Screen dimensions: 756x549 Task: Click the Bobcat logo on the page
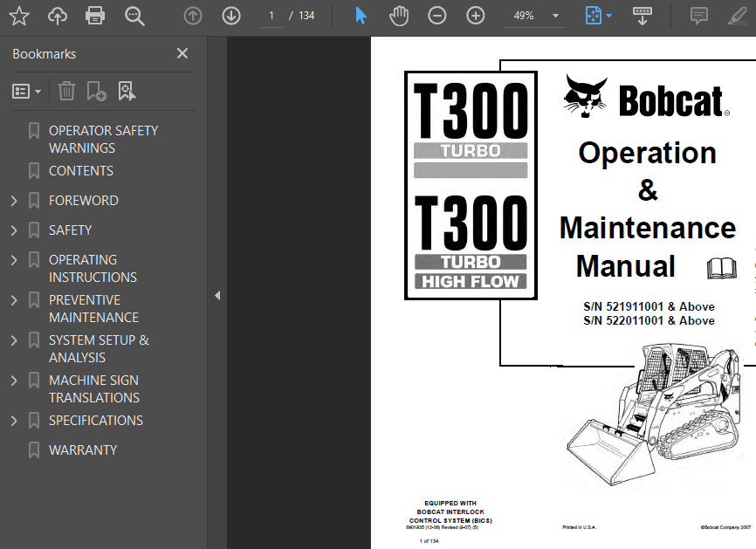(646, 98)
